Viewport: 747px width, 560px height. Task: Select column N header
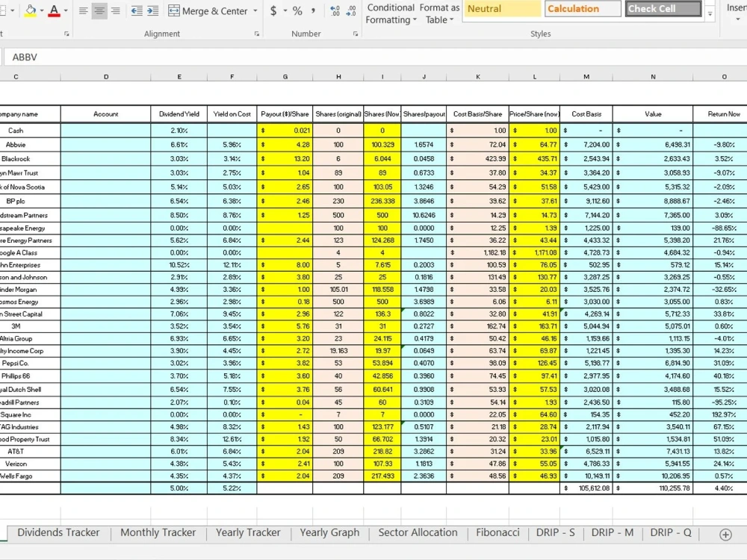point(653,77)
